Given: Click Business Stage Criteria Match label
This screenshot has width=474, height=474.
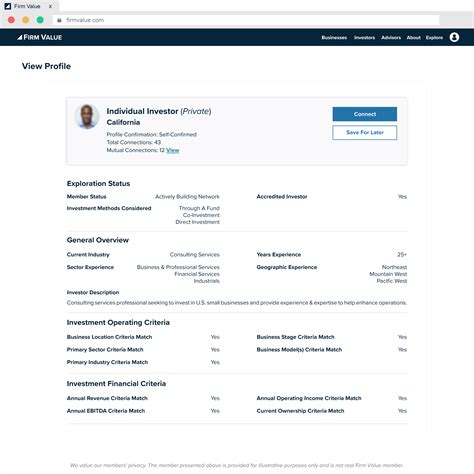Looking at the screenshot, I should coord(295,337).
